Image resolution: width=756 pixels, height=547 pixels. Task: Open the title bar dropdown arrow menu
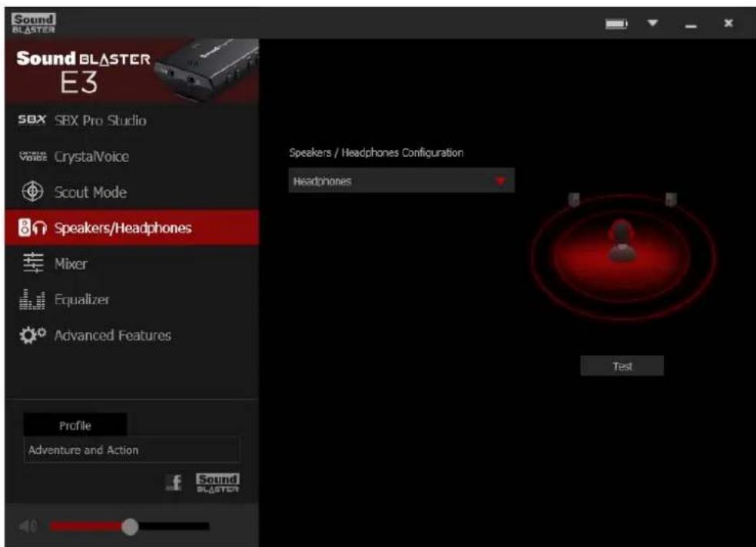tap(652, 22)
